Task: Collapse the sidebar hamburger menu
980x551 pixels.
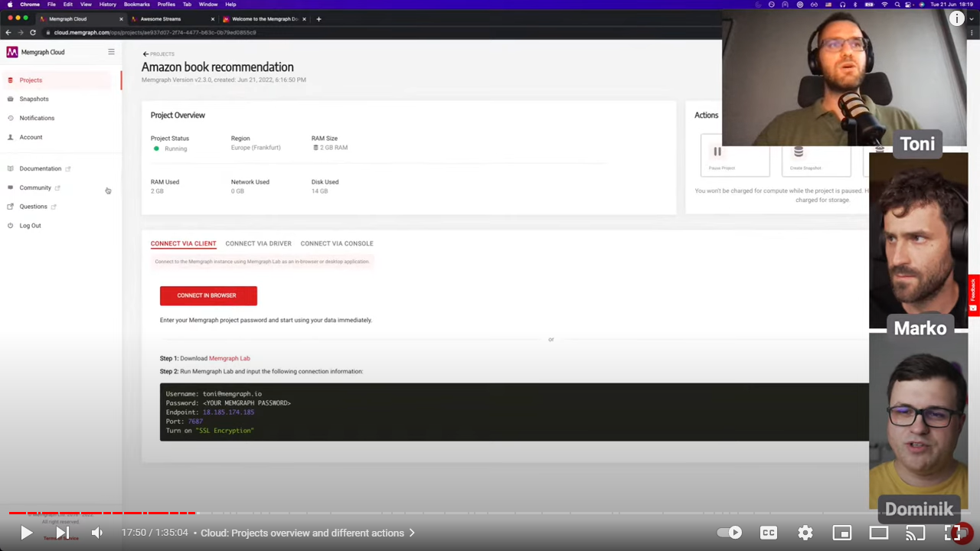Action: coord(111,52)
